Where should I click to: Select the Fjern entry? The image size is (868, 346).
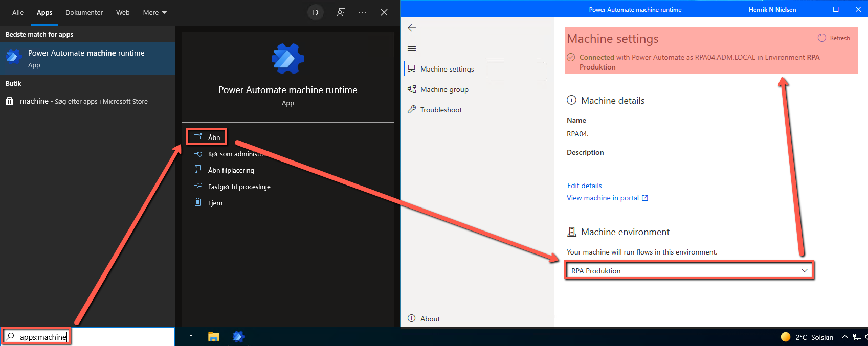coord(215,203)
